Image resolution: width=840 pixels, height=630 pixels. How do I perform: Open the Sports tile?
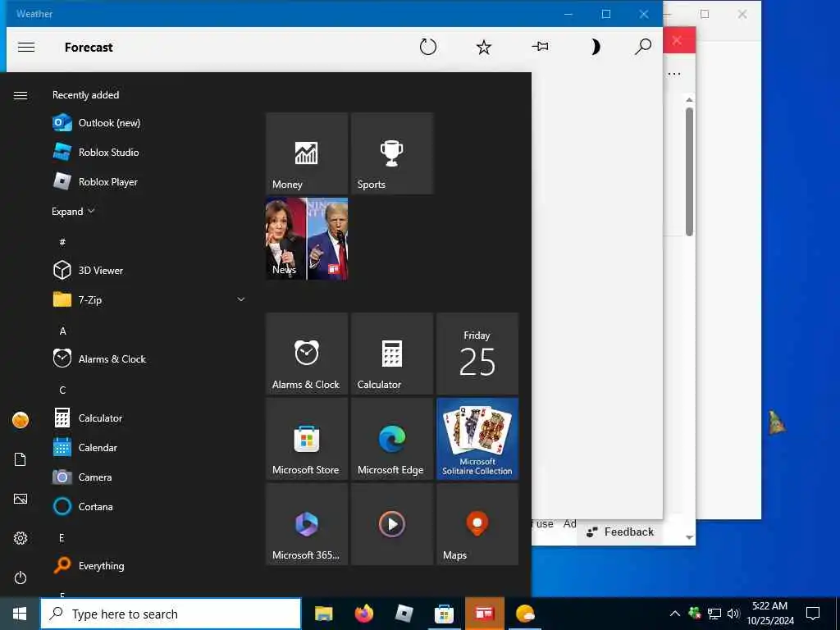pyautogui.click(x=392, y=153)
